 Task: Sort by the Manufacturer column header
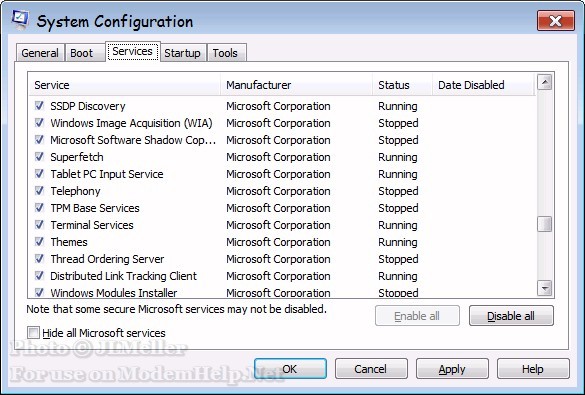[296, 85]
